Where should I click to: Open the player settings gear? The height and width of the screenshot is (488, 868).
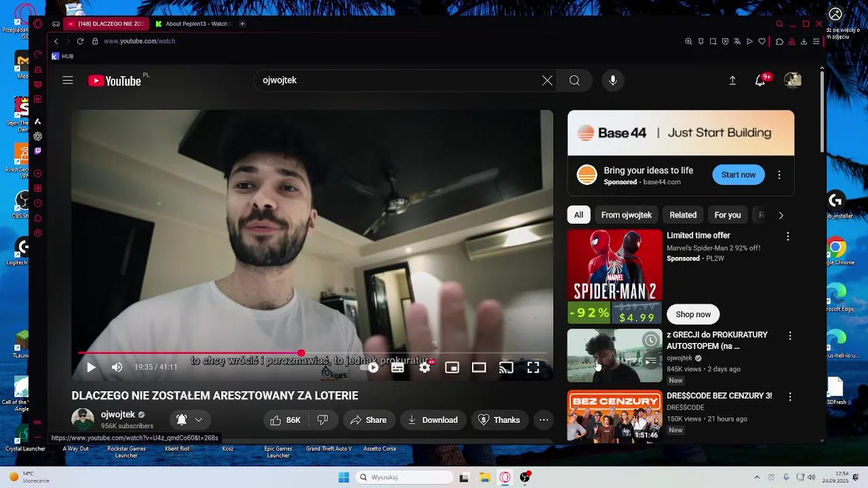tap(425, 367)
